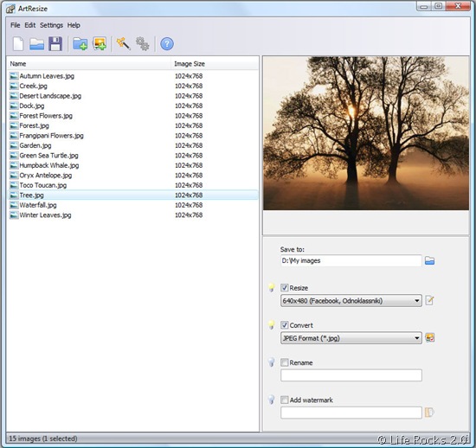Edit resize presets notepad icon
Viewport: 476px width, 448px height.
(x=429, y=301)
